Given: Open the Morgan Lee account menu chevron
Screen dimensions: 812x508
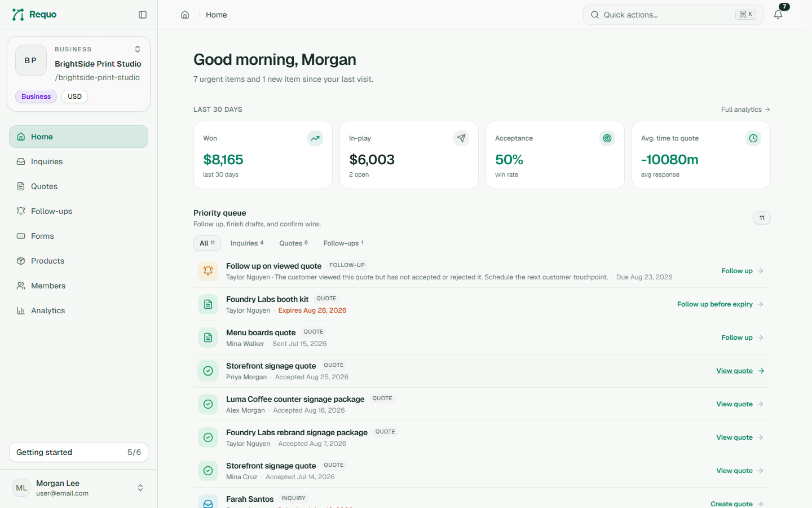Looking at the screenshot, I should (140, 488).
